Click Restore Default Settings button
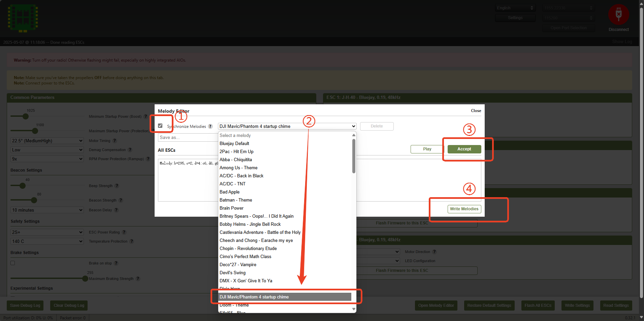This screenshot has height=321, width=644. click(489, 306)
